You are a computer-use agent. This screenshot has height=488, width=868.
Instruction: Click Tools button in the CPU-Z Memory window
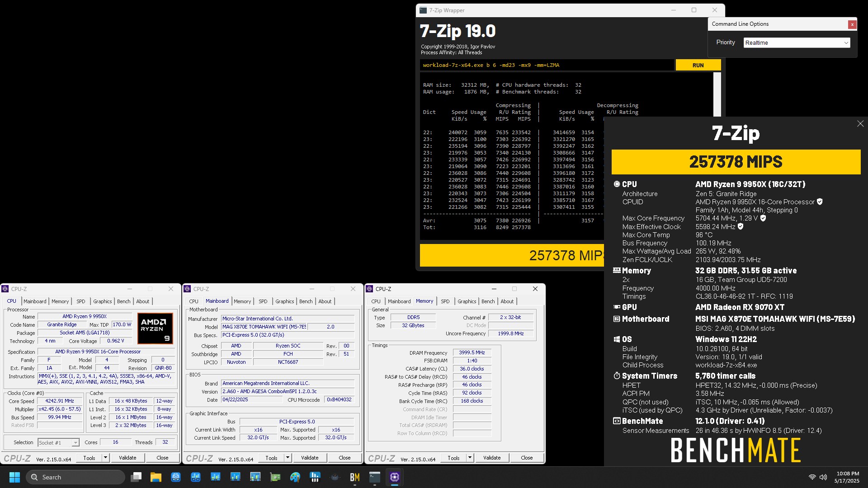(x=453, y=458)
